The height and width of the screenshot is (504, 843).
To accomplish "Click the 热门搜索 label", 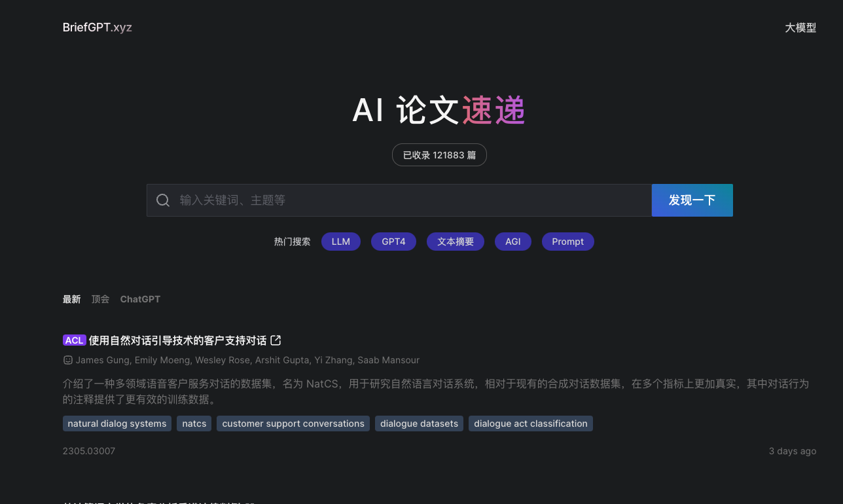I will point(293,242).
